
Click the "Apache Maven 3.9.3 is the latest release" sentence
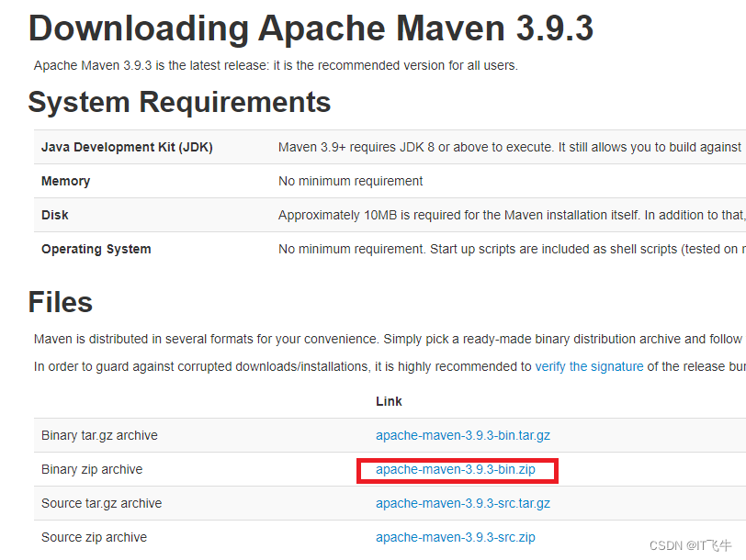(276, 65)
